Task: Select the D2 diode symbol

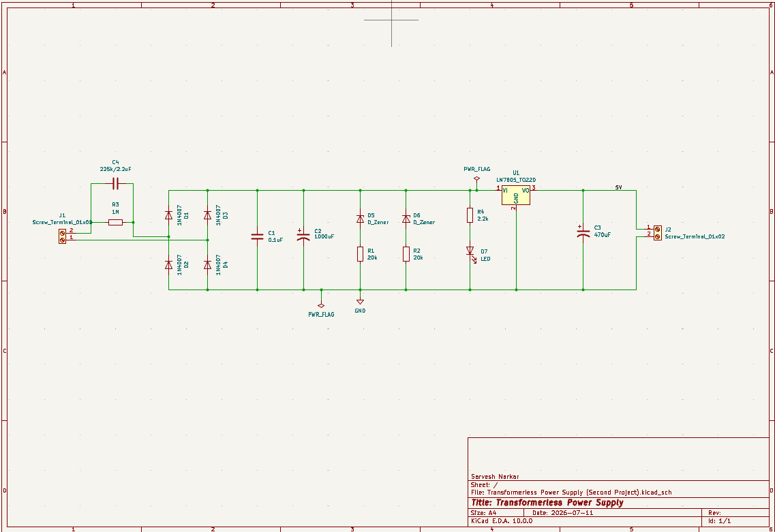Action: [x=168, y=265]
